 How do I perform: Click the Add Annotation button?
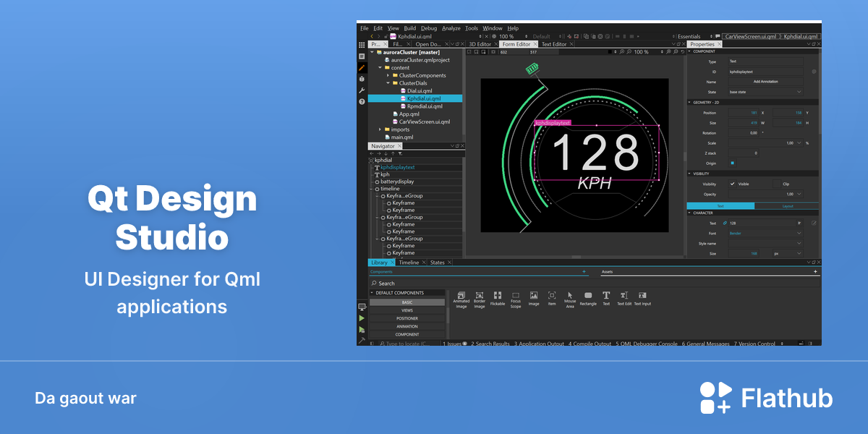point(765,82)
